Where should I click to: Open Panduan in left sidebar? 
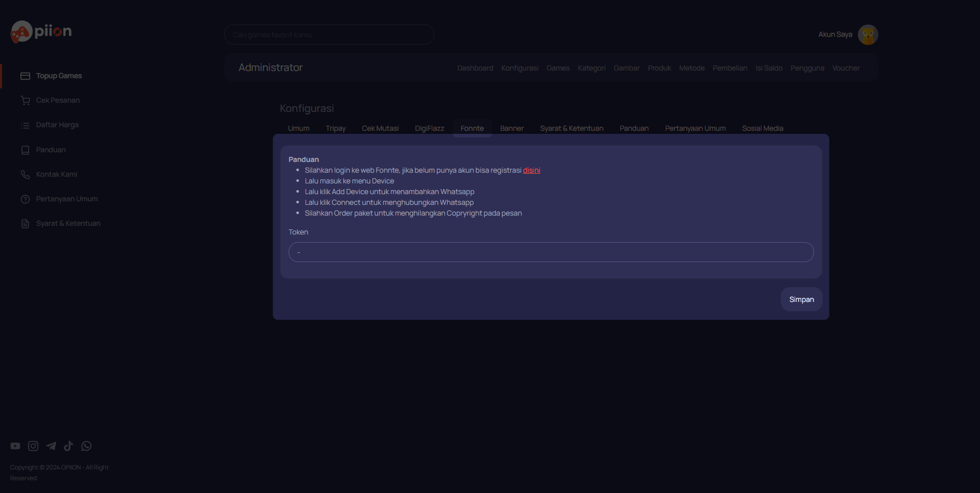coord(51,150)
